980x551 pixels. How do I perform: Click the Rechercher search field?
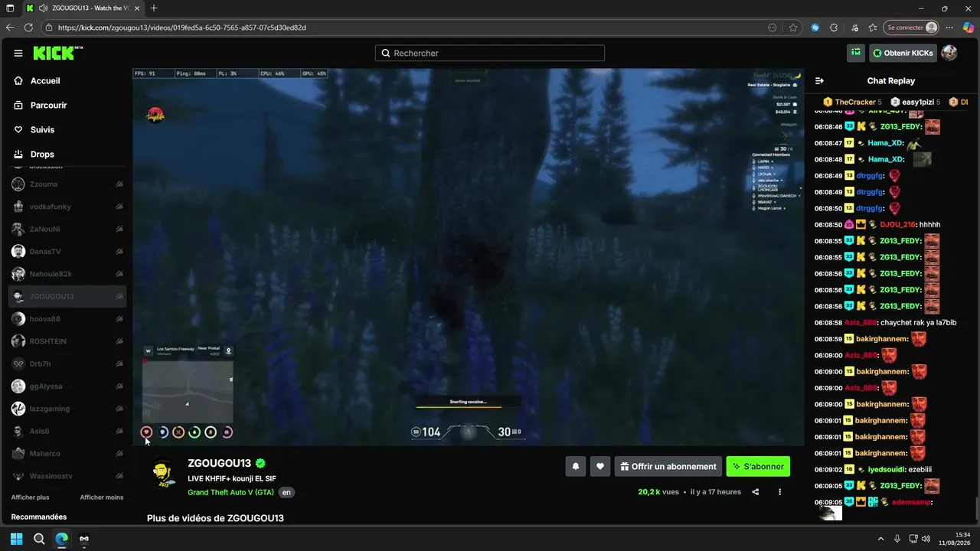(490, 54)
